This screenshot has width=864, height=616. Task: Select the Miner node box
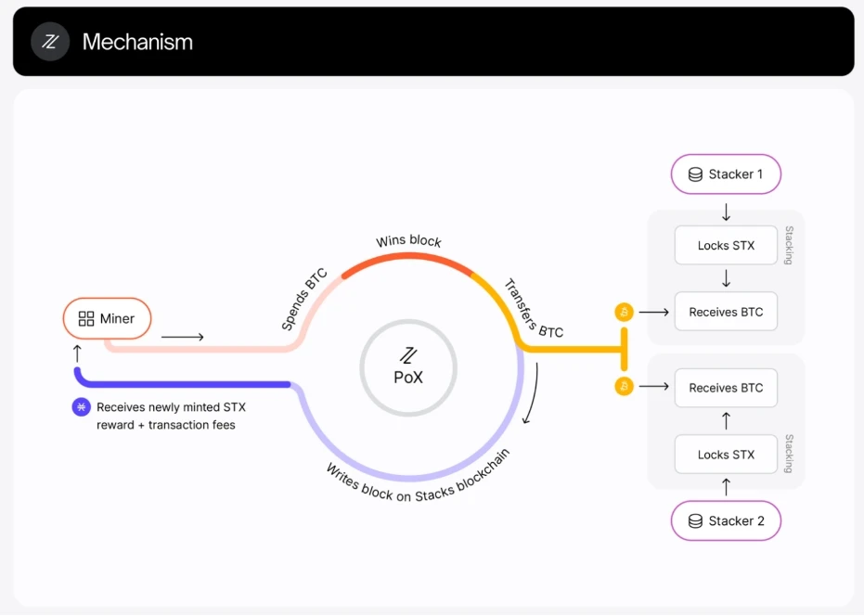107,318
